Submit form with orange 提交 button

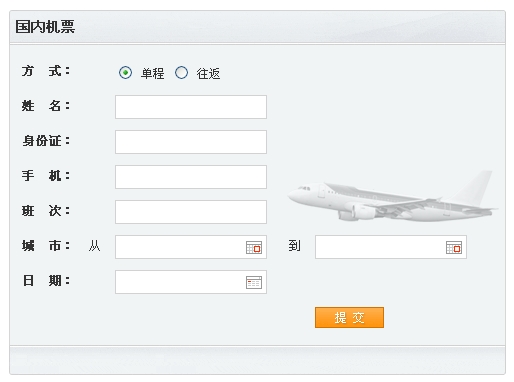(x=349, y=317)
